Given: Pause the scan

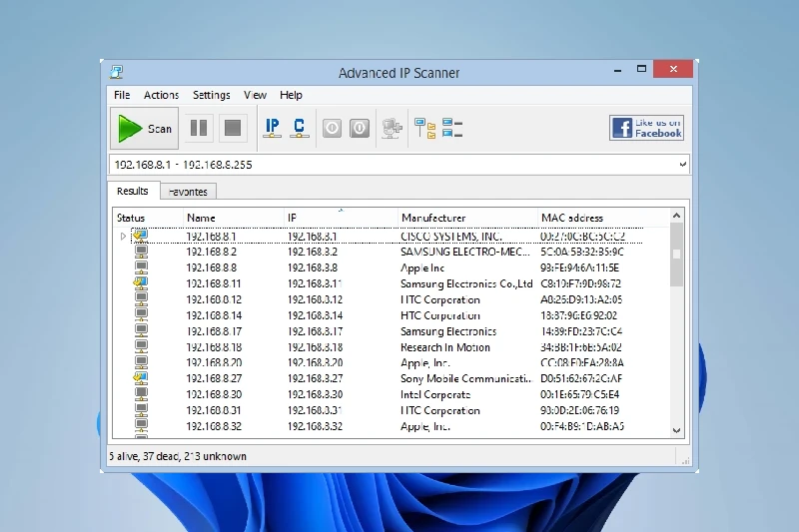Looking at the screenshot, I should point(198,128).
